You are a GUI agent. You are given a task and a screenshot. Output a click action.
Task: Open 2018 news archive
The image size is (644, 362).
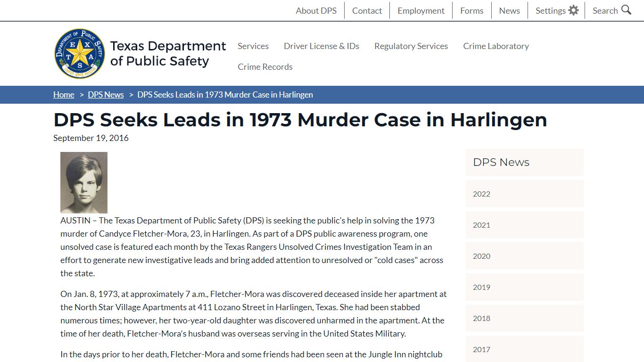click(525, 318)
